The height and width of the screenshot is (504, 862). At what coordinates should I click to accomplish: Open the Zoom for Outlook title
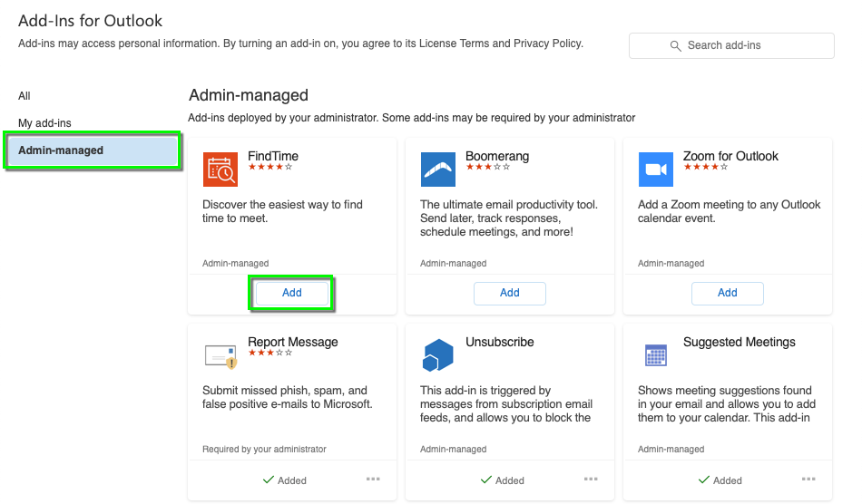click(x=730, y=156)
